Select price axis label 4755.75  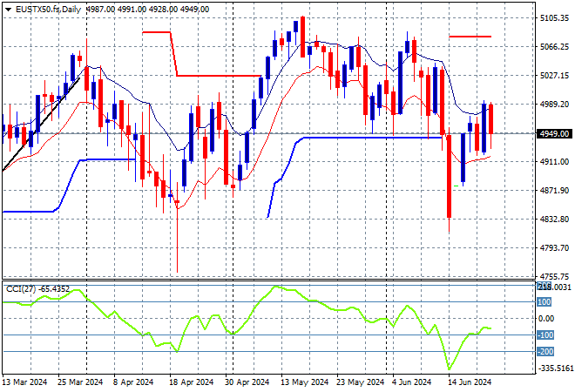[x=554, y=276]
